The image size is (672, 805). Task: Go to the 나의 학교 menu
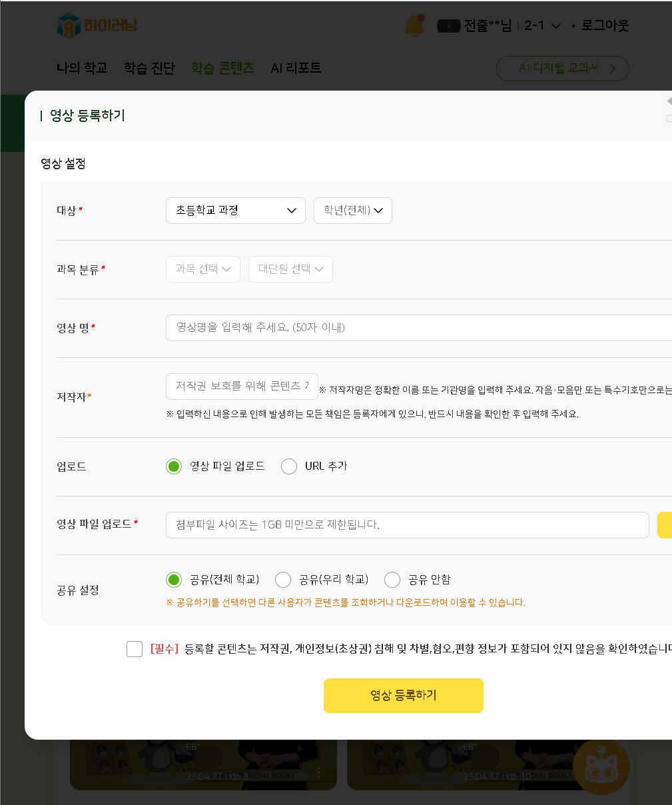pos(82,68)
